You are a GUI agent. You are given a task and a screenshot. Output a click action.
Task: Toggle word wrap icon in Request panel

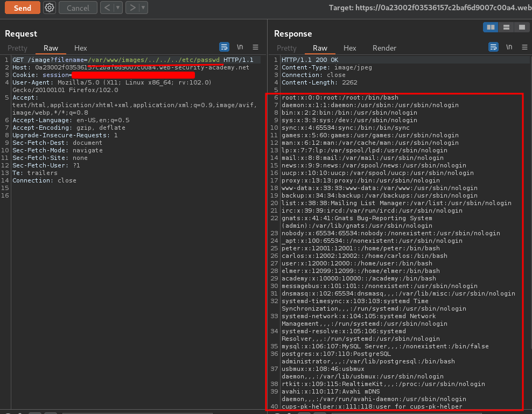click(224, 47)
